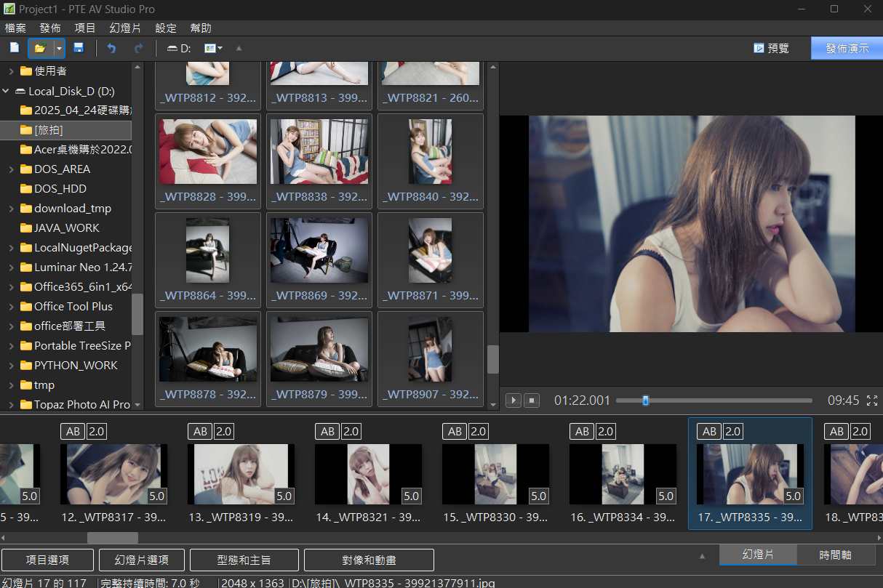883x588 pixels.
Task: Click the 發佈演示 publish button
Action: tap(847, 48)
